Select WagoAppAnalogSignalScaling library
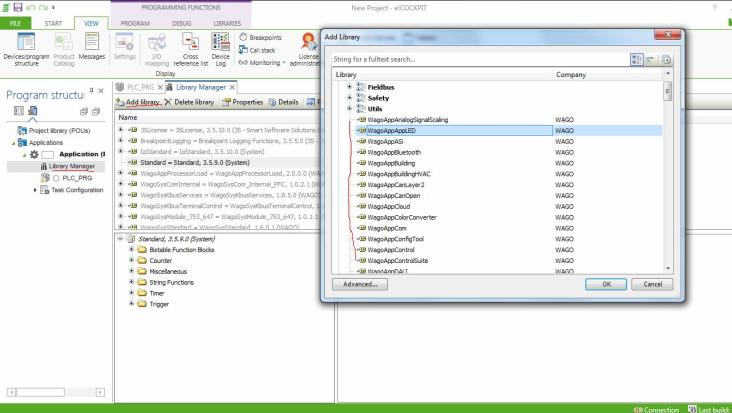The image size is (732, 413). [408, 119]
